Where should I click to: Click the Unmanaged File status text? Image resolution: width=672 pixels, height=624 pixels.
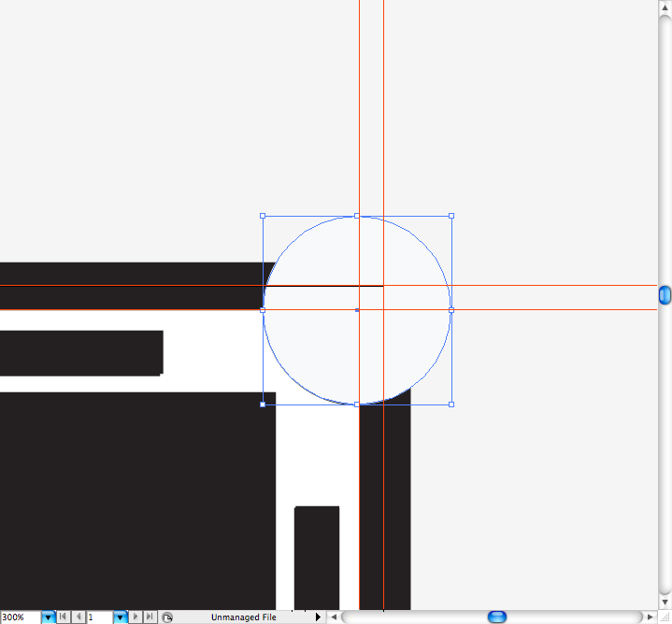(x=243, y=617)
